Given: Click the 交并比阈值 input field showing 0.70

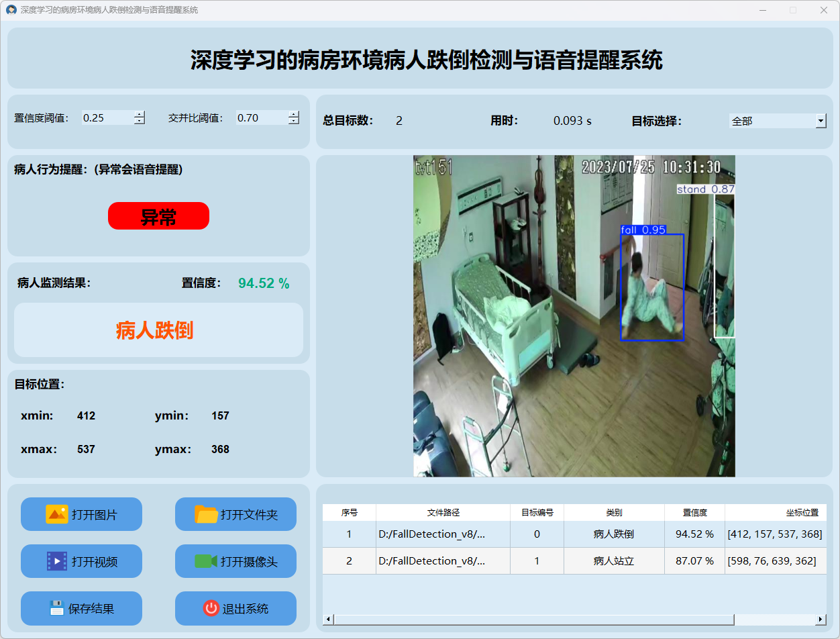Looking at the screenshot, I should click(x=262, y=117).
